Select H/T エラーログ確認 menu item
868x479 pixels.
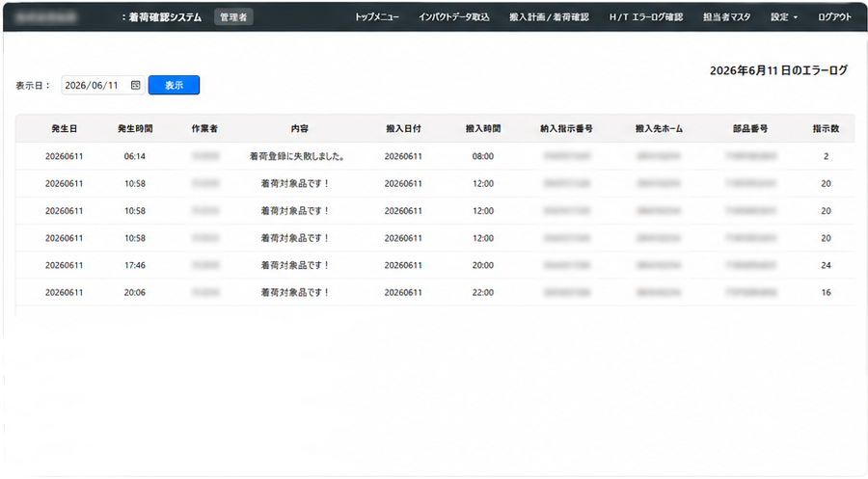(646, 17)
